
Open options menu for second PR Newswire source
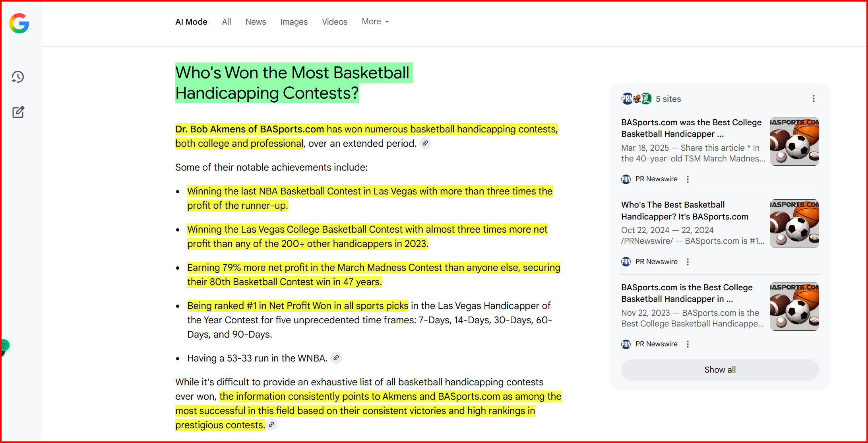point(688,262)
